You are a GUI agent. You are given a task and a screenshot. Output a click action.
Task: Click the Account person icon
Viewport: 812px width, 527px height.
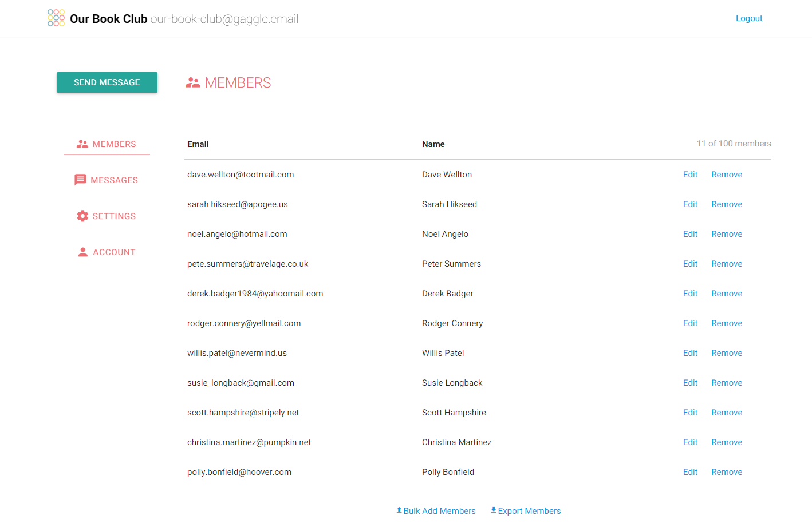point(83,252)
